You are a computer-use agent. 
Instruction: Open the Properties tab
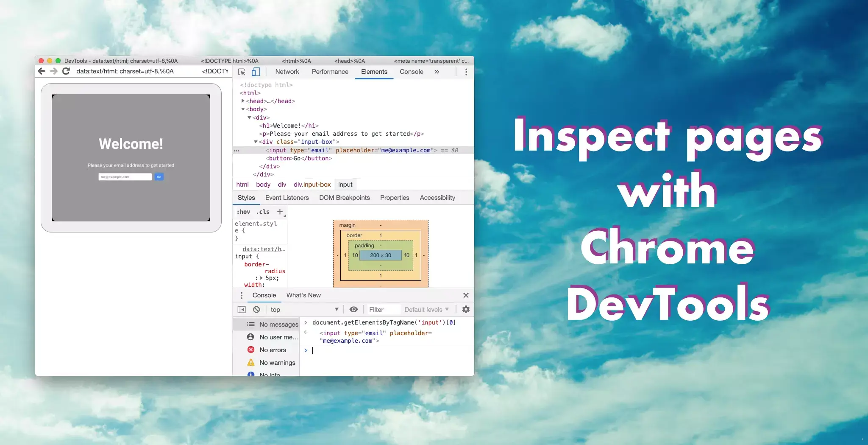point(395,198)
